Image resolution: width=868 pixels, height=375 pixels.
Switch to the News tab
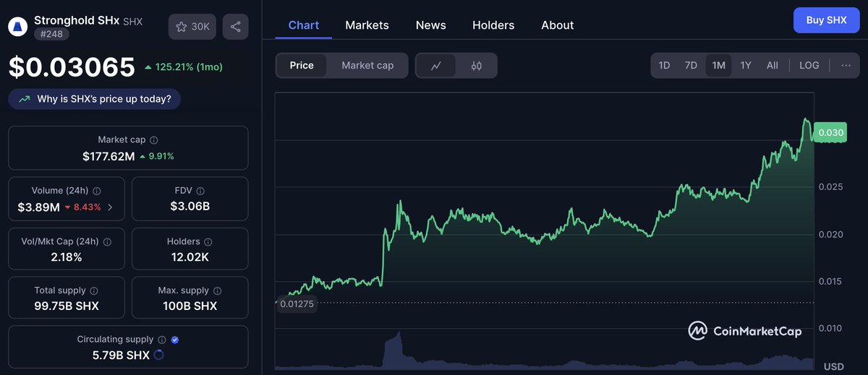click(431, 25)
